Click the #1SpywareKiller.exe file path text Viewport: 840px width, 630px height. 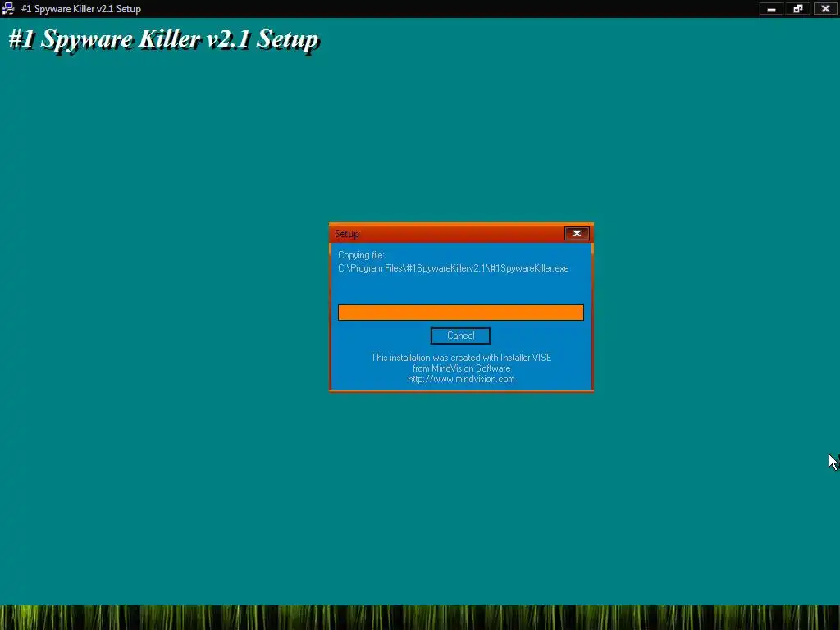453,268
